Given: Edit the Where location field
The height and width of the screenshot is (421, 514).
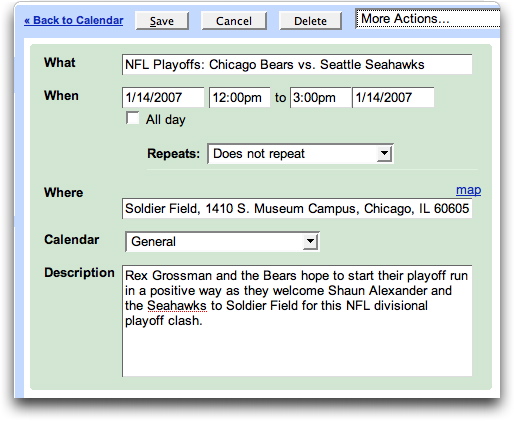Looking at the screenshot, I should [x=297, y=209].
